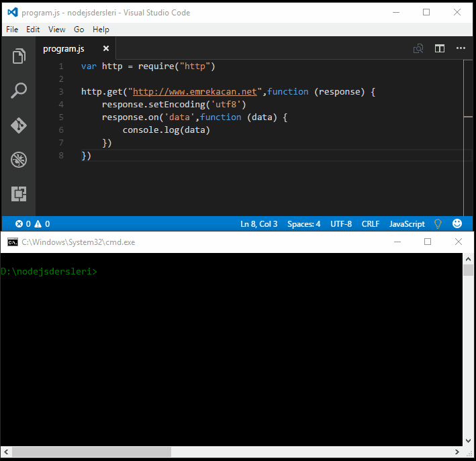The height and width of the screenshot is (461, 476).
Task: Change indentation via Spaces: 4
Action: 304,224
